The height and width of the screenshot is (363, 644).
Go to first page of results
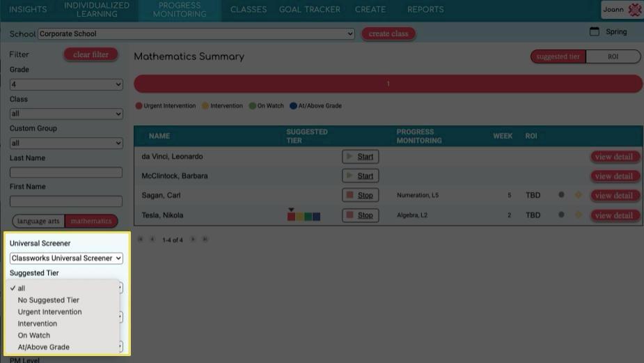click(141, 239)
